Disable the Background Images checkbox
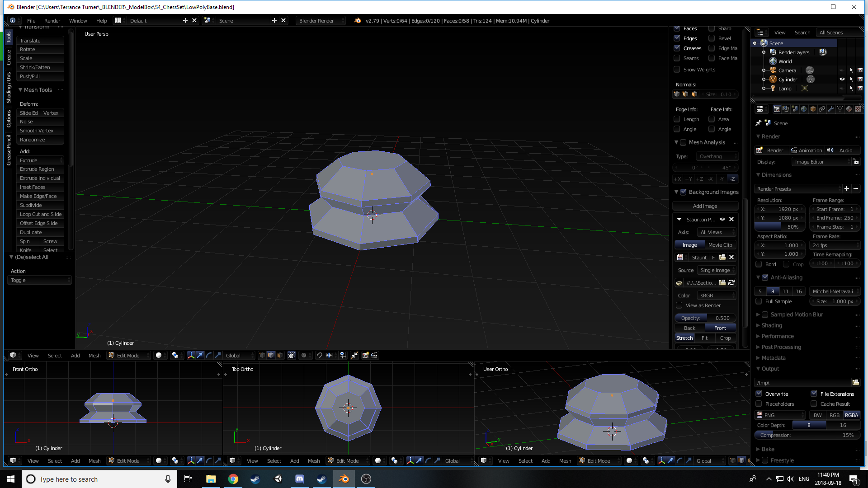Viewport: 868px width, 488px height. click(x=683, y=192)
